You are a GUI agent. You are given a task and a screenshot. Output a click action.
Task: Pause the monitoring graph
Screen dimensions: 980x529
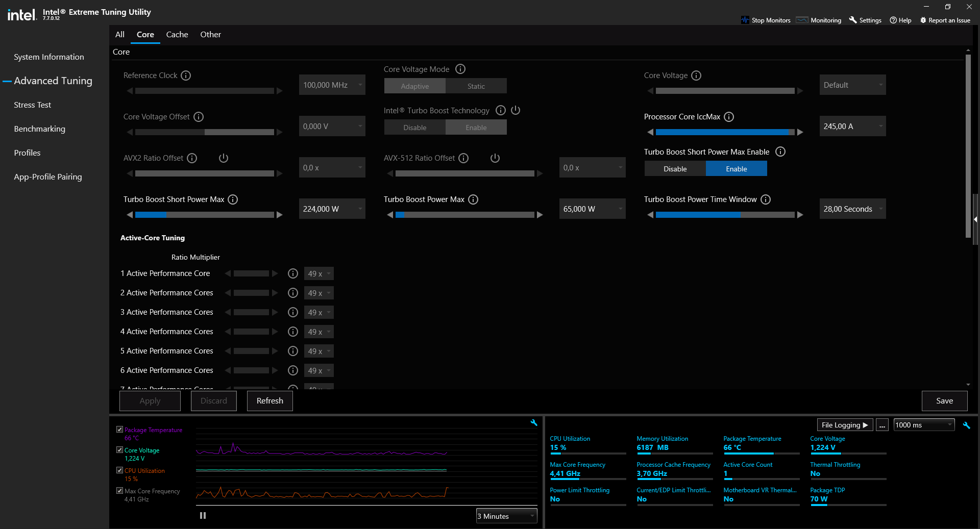click(203, 516)
